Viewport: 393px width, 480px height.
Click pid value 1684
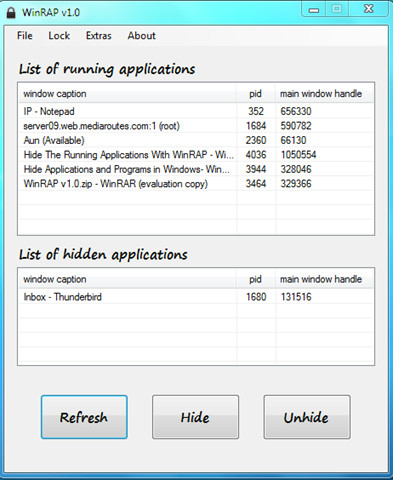point(256,126)
